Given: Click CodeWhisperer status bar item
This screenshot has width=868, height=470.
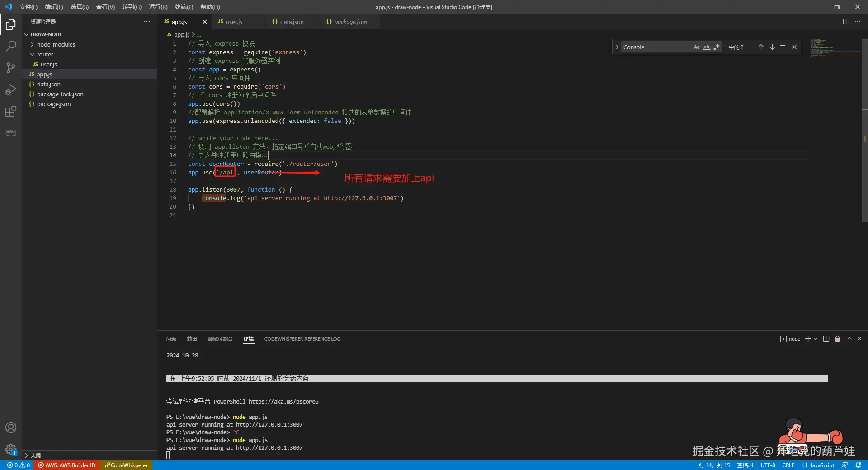Looking at the screenshot, I should tap(127, 465).
